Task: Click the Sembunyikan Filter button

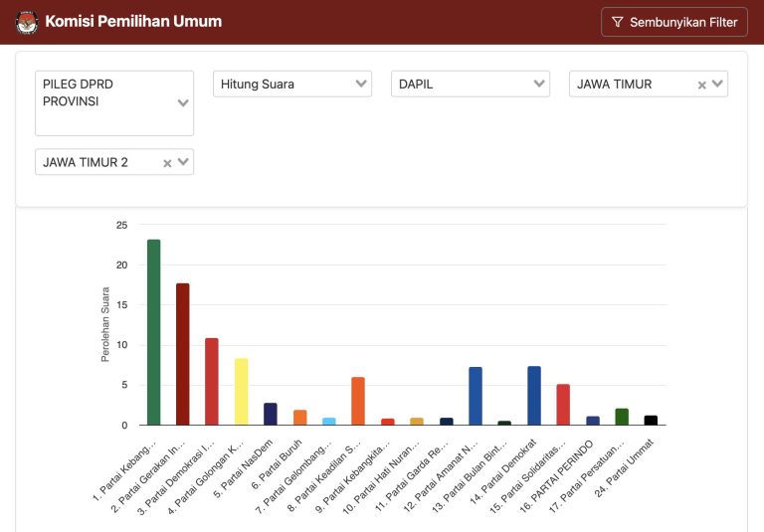Action: point(673,22)
